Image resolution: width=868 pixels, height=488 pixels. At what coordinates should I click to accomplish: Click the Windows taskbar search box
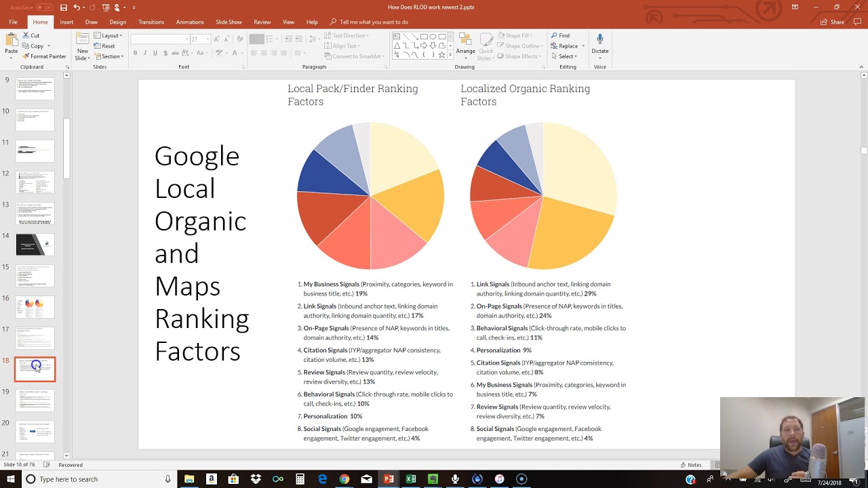tap(98, 479)
